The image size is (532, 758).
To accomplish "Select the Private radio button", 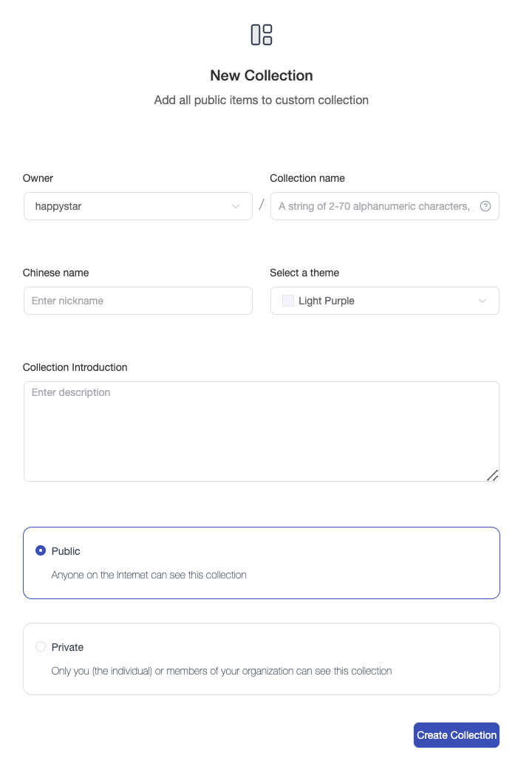I will (x=41, y=646).
